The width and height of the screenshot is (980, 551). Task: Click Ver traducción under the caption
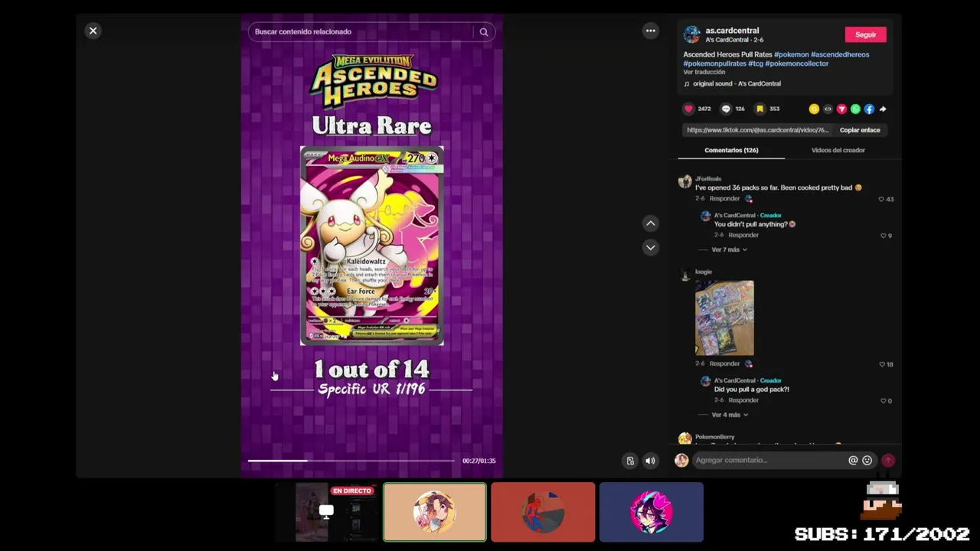click(704, 72)
